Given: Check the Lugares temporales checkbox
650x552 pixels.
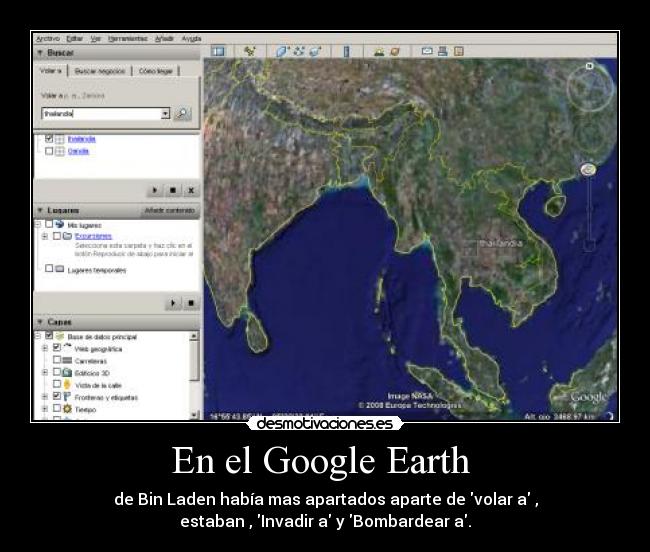Looking at the screenshot, I should (49, 269).
